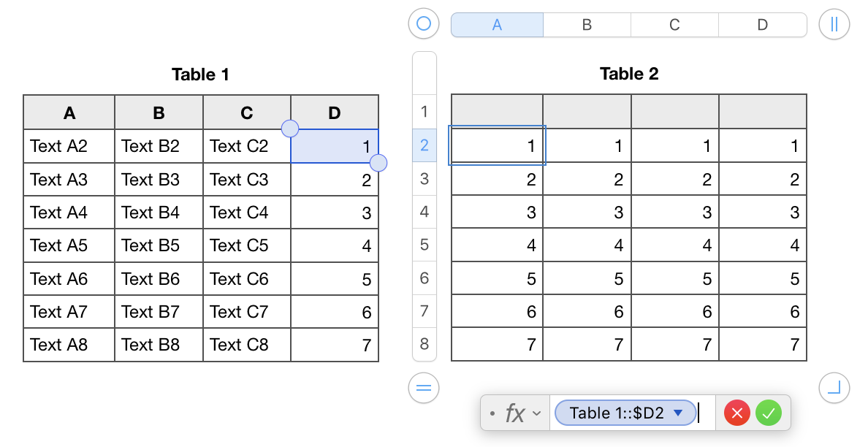
Task: Click the red X to cancel formula
Action: (x=737, y=413)
